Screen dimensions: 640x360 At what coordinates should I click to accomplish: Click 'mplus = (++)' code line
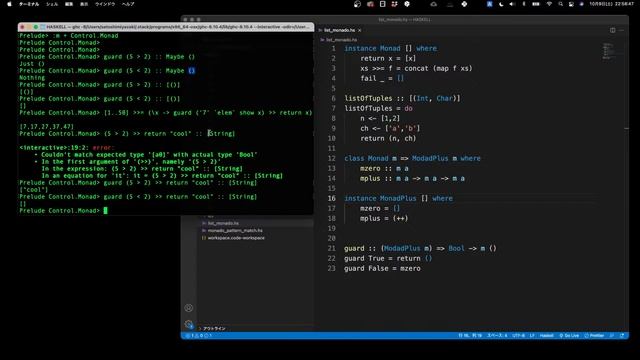click(384, 218)
